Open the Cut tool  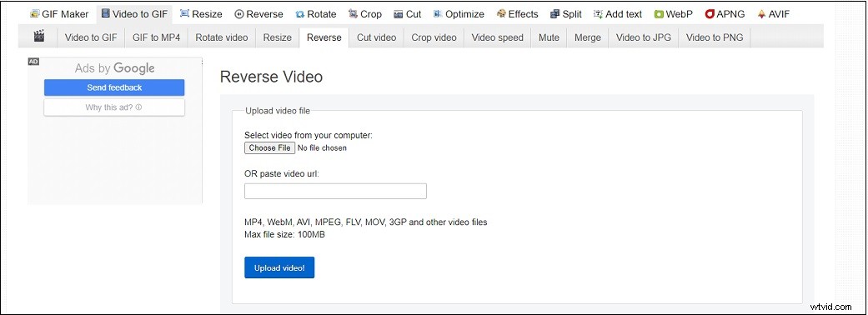point(408,14)
